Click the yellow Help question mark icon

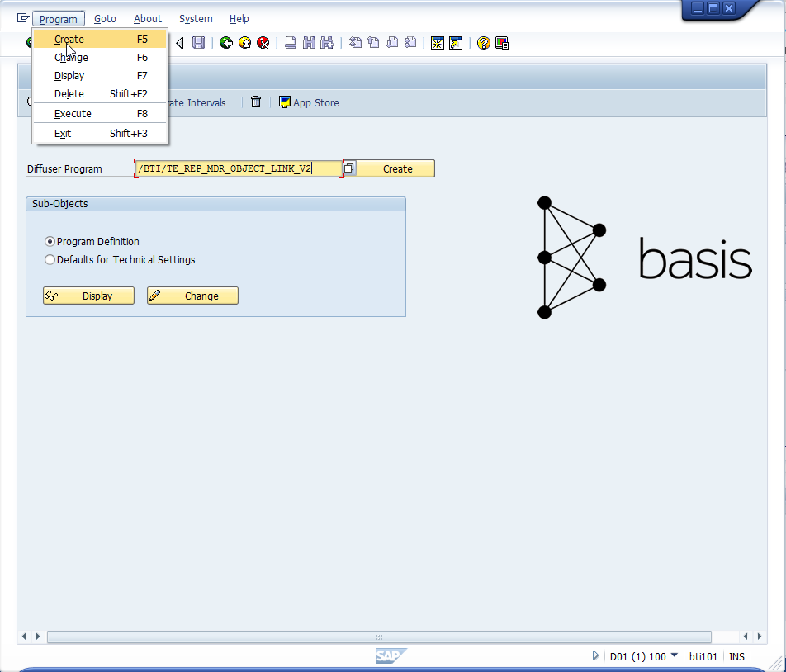[x=483, y=43]
